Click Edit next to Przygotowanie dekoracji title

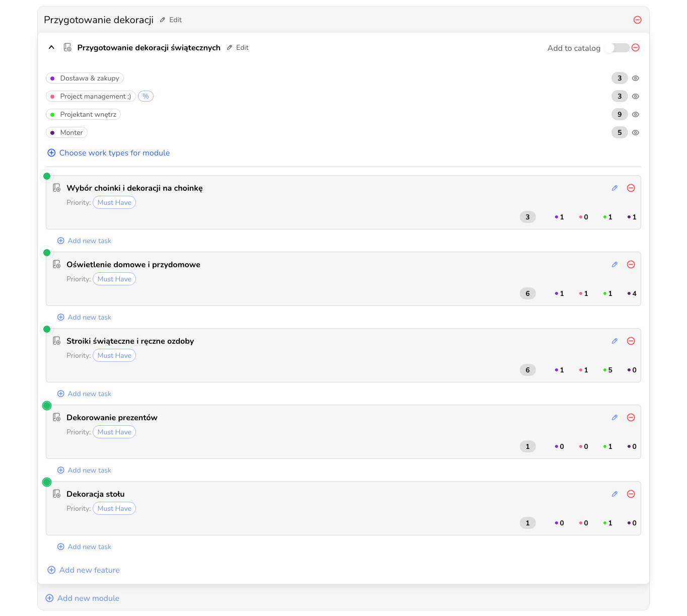tap(171, 20)
